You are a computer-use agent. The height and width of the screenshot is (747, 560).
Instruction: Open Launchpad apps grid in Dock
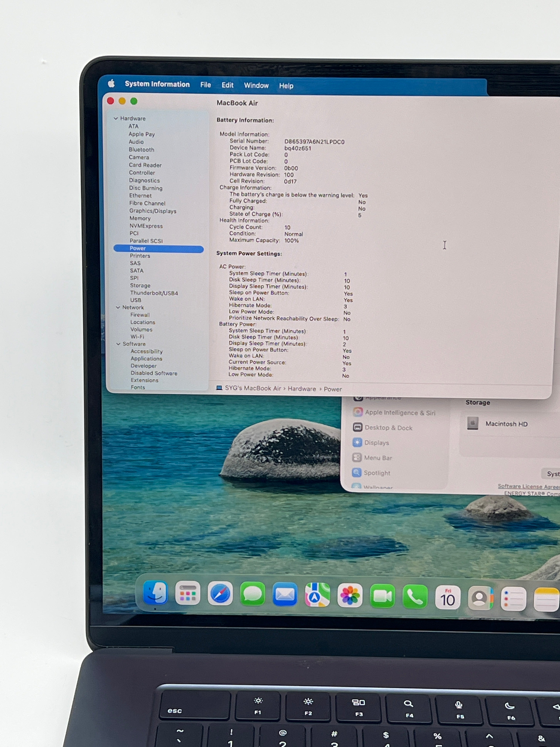tap(188, 593)
